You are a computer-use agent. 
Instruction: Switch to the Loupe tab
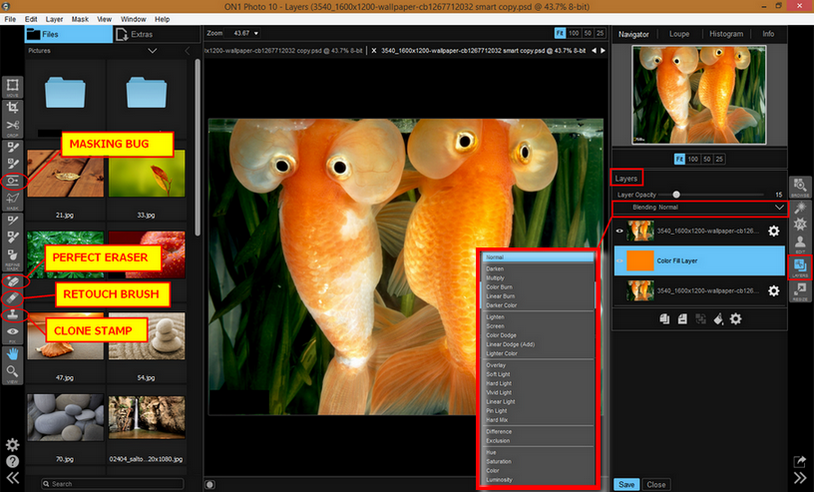click(x=679, y=34)
